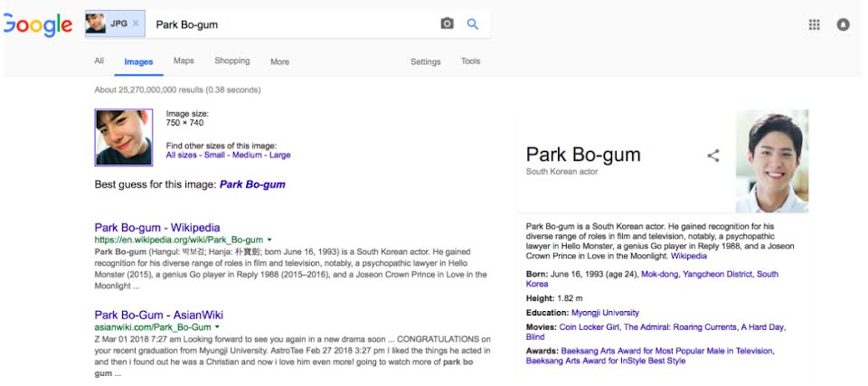
Task: Open Coin Locker Girl movie link
Action: point(590,327)
